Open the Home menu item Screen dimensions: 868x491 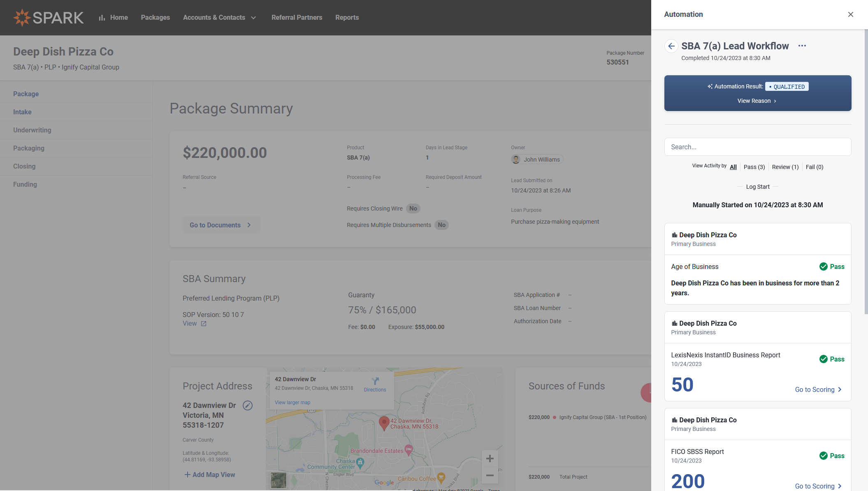(119, 18)
